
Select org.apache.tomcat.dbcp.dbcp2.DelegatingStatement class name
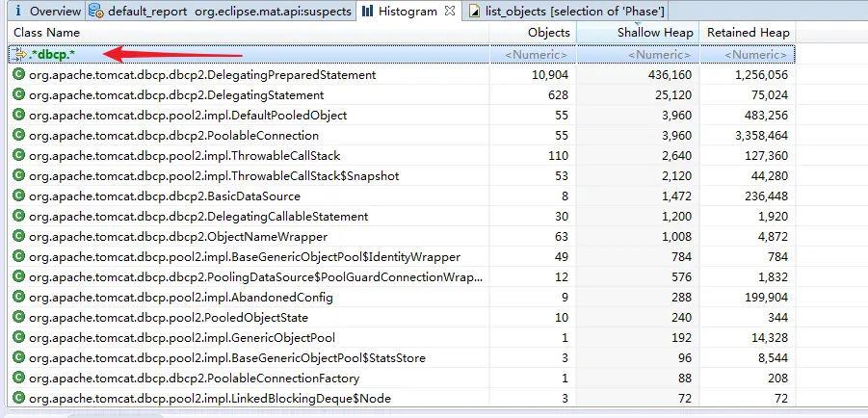[176, 95]
